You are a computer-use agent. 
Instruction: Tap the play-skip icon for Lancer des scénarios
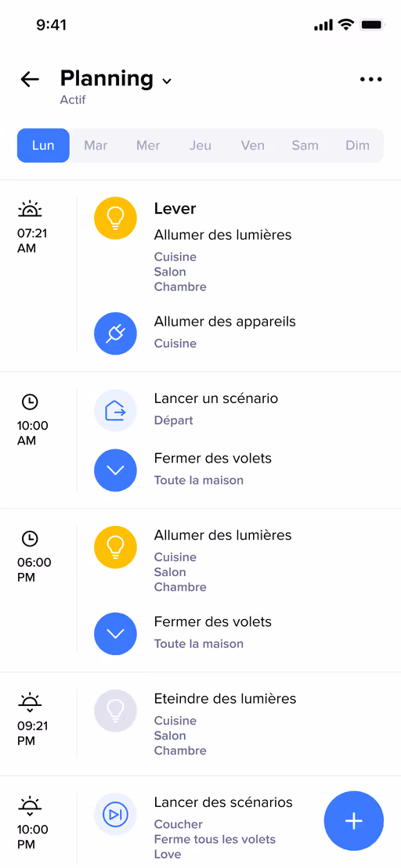coord(115,814)
